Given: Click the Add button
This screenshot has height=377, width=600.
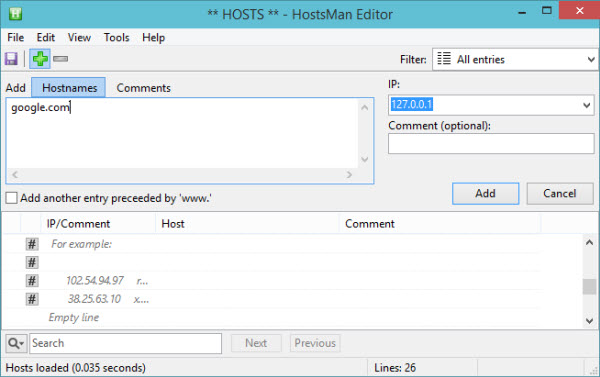Looking at the screenshot, I should coord(486,193).
